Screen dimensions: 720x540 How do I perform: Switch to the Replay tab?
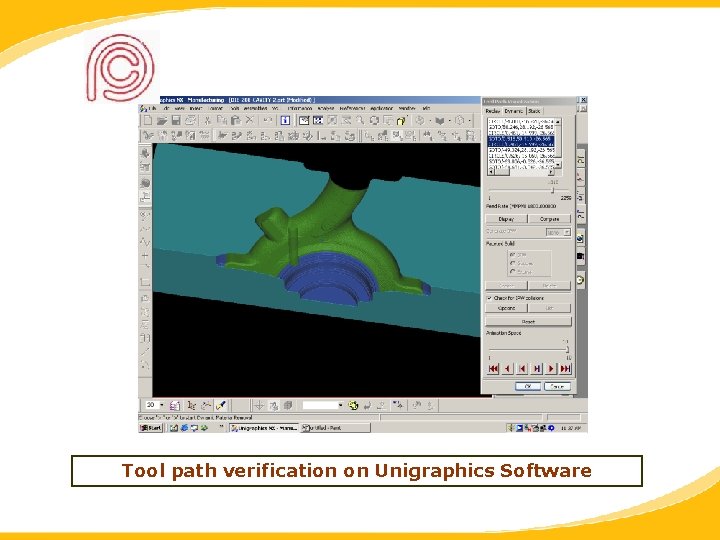(493, 111)
